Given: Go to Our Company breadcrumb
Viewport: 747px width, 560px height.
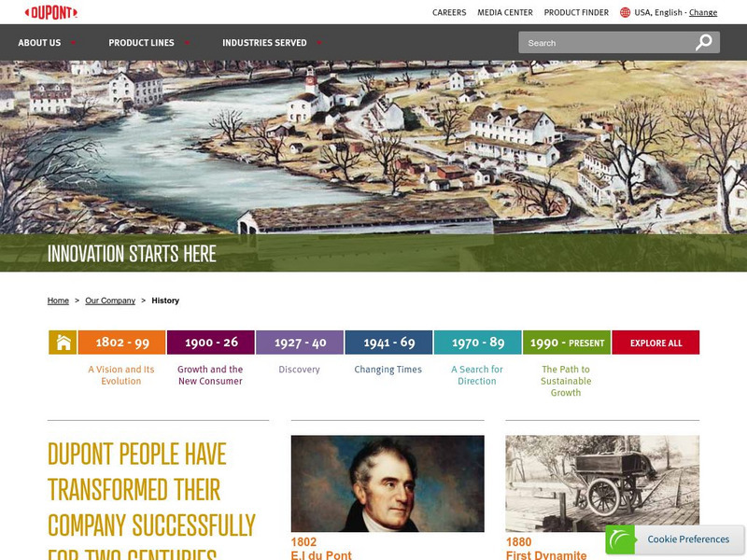Looking at the screenshot, I should [110, 301].
